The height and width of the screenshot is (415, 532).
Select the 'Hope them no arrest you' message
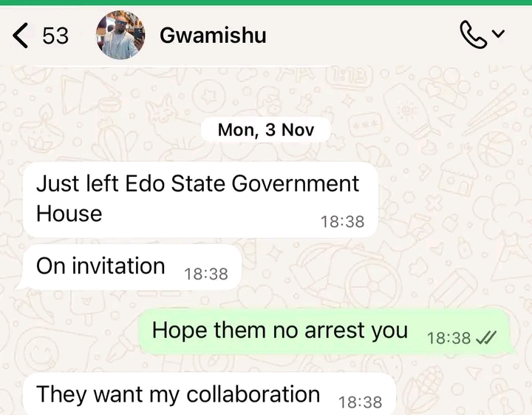[326, 331]
